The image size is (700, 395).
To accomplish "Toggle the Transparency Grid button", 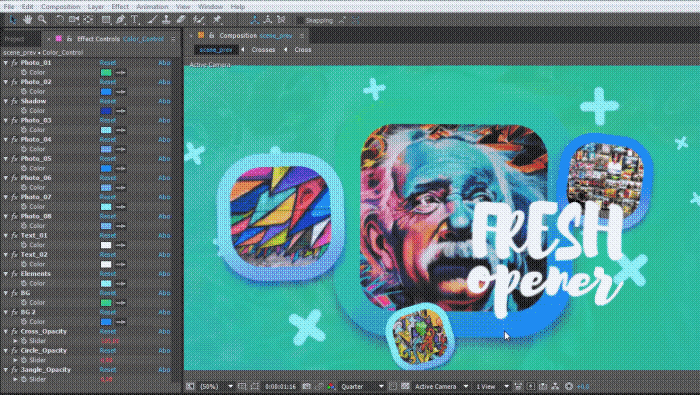I will (405, 387).
